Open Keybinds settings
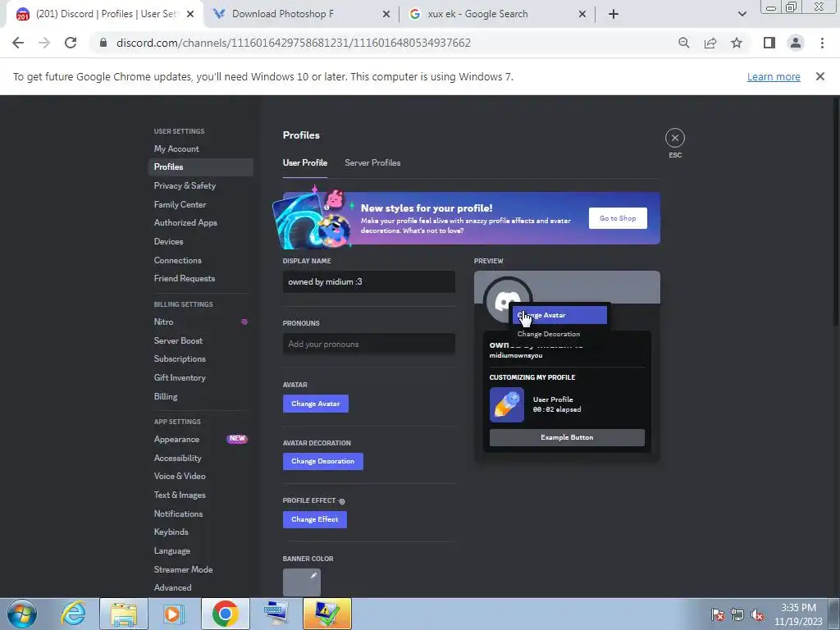The width and height of the screenshot is (840, 630). (x=200, y=532)
